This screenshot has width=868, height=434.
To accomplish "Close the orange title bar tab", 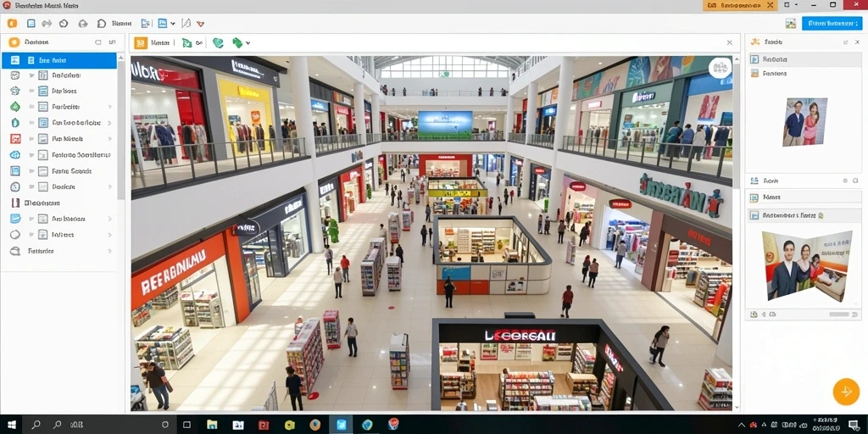I will pyautogui.click(x=771, y=5).
